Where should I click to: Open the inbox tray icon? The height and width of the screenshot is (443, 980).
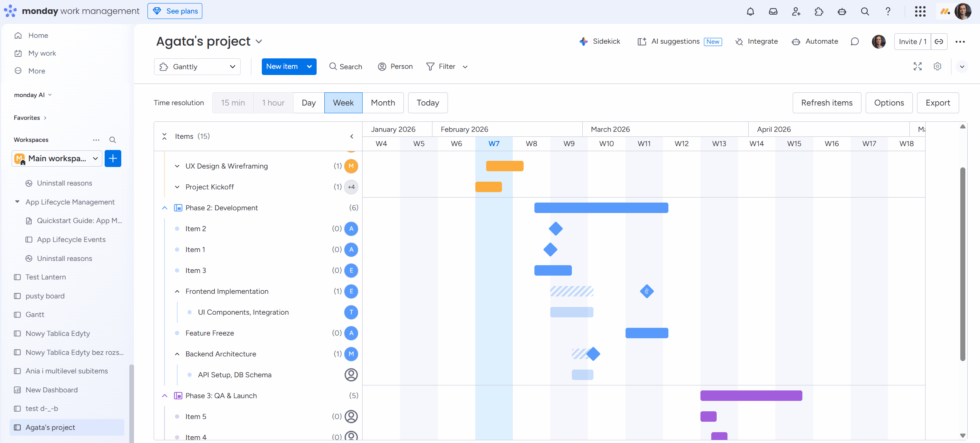pos(773,11)
